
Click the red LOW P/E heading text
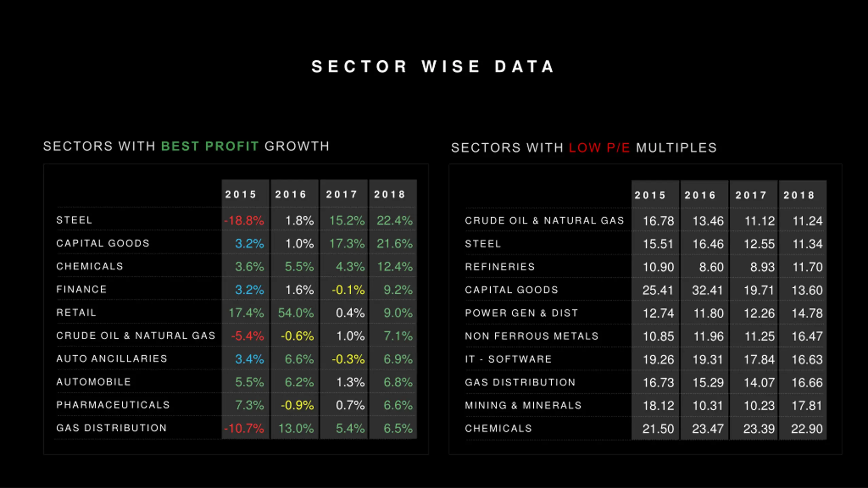[x=599, y=148]
